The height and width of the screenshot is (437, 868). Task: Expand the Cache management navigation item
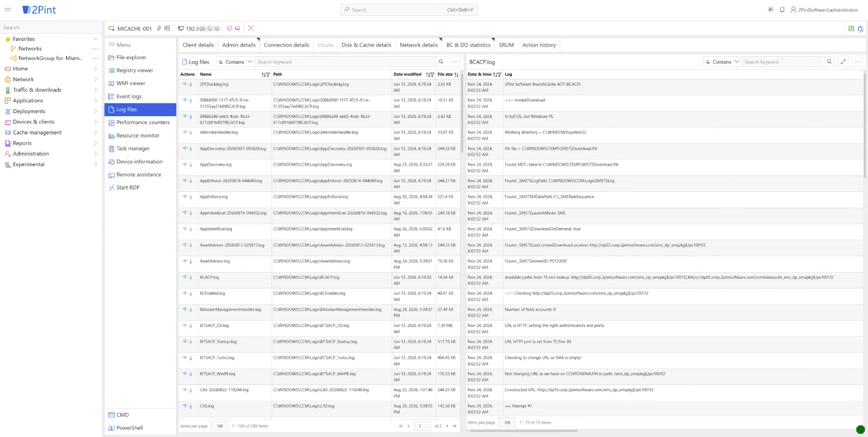coord(95,133)
